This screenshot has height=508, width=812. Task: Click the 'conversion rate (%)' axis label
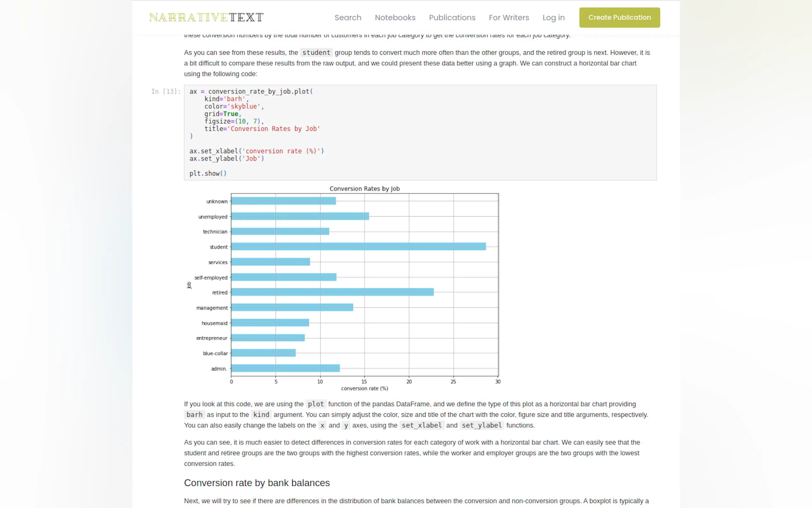pyautogui.click(x=364, y=388)
